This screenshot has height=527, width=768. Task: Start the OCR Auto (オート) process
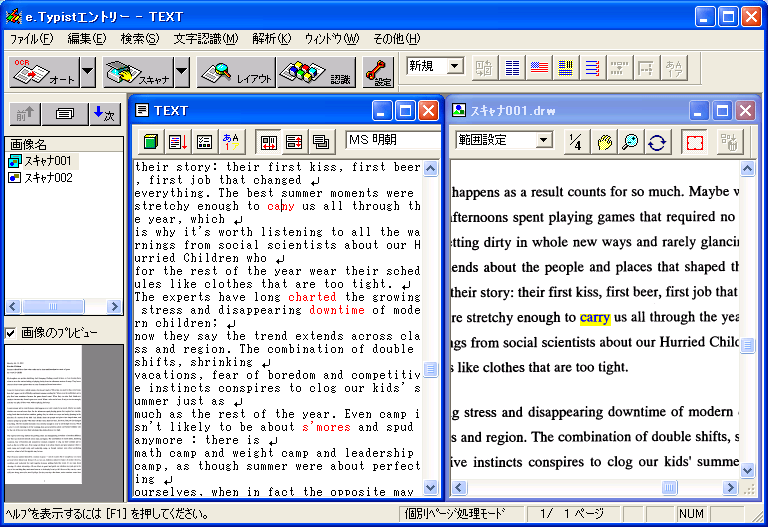pyautogui.click(x=44, y=72)
